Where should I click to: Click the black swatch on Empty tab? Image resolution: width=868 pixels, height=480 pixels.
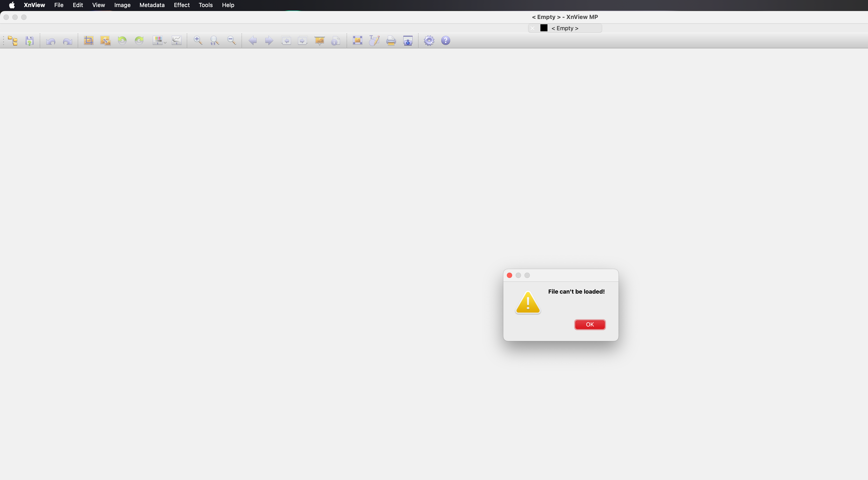(543, 28)
